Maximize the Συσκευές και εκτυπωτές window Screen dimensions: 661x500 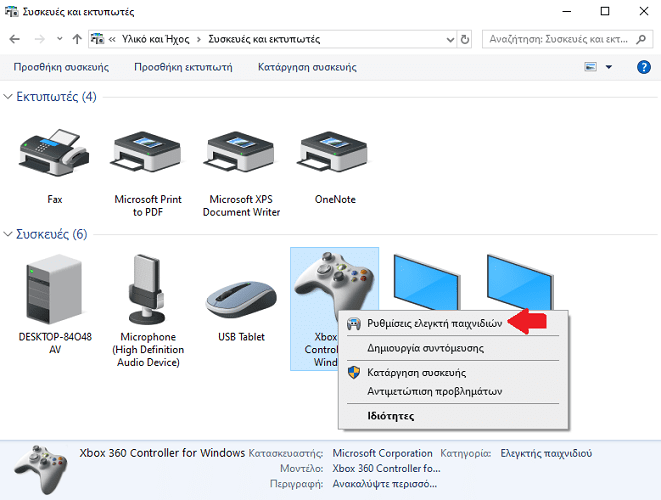coord(605,11)
